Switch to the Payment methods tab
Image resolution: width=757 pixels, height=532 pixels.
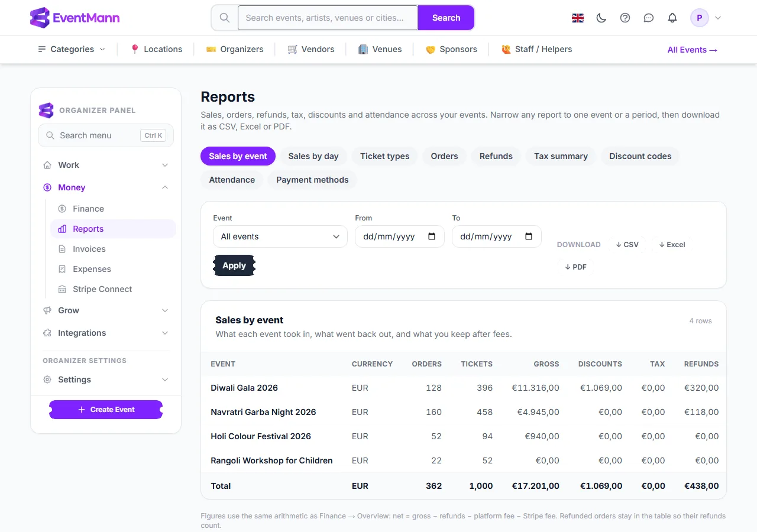312,180
